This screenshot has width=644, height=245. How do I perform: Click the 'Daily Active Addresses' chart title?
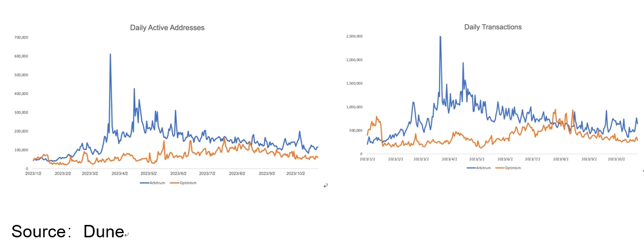167,28
